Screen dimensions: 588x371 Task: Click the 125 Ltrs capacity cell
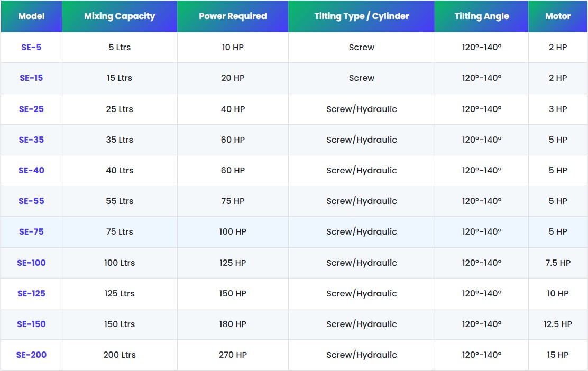[x=120, y=294]
